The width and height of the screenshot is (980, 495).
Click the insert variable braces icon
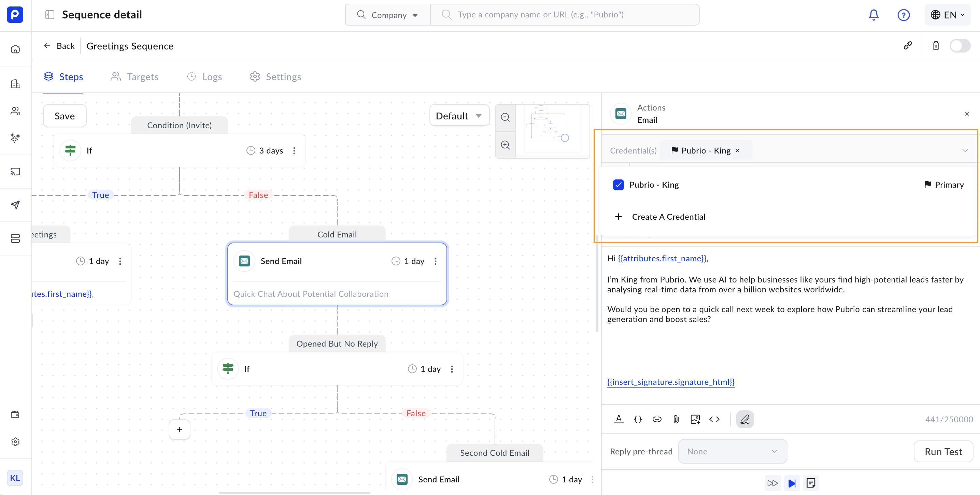pyautogui.click(x=638, y=419)
